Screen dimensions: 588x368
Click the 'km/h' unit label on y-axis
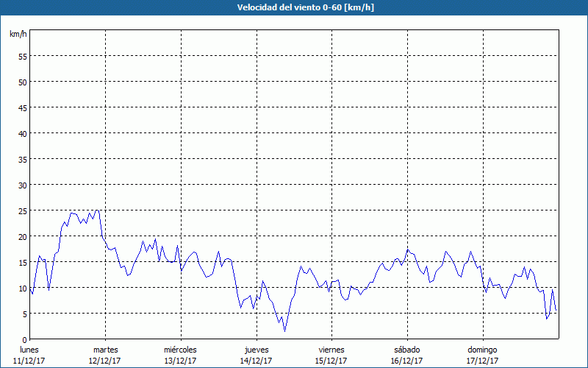[18, 35]
